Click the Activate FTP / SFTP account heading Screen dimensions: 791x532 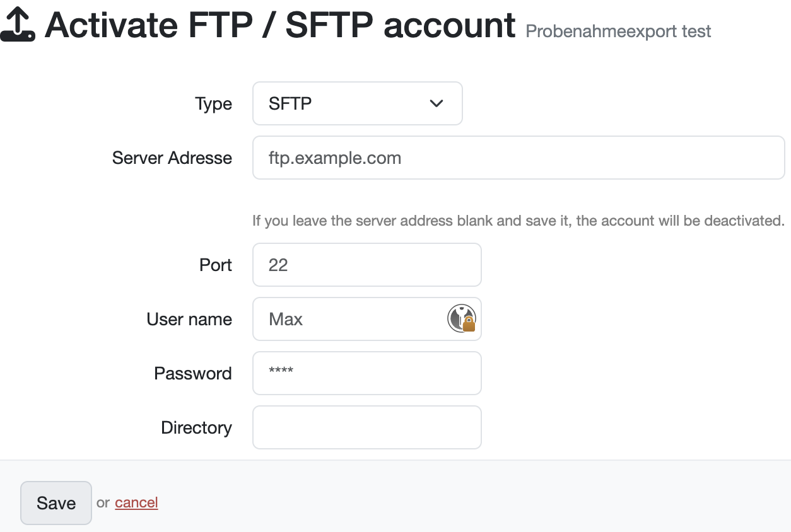coord(280,25)
